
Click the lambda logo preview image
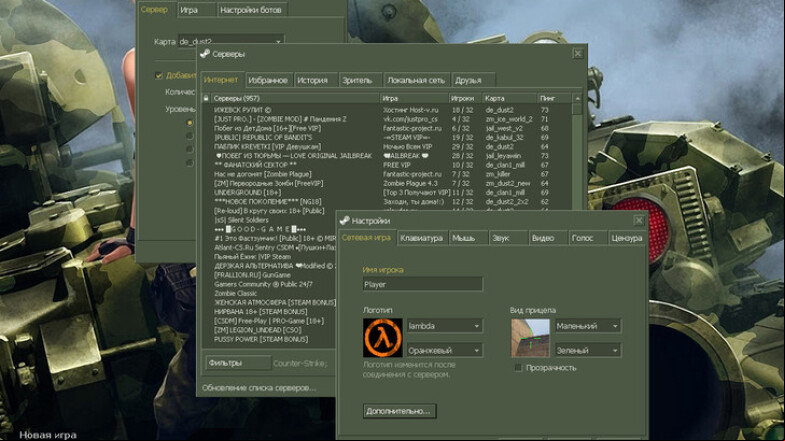point(382,338)
